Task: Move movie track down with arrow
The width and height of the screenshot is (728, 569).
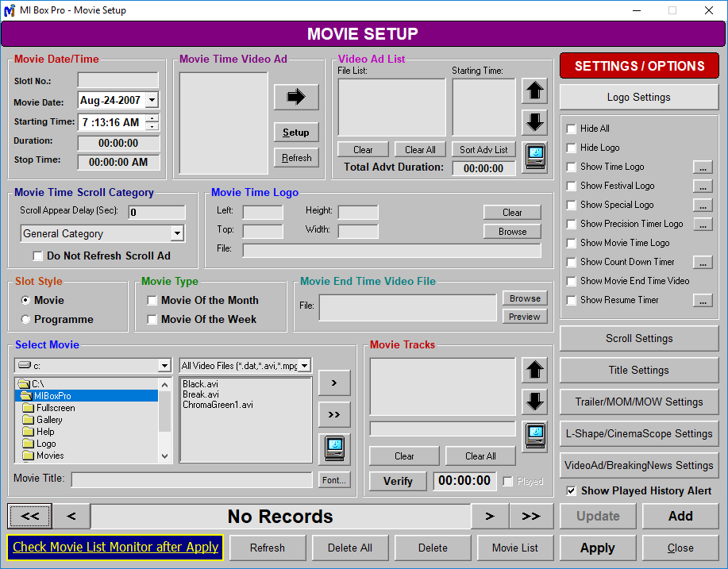Action: point(534,402)
